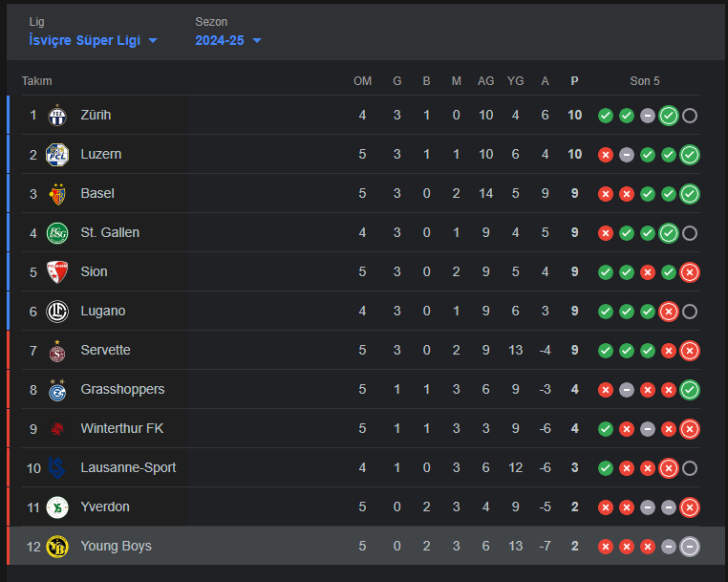Click the Basel team crest
Image resolution: width=728 pixels, height=582 pixels.
[x=57, y=193]
